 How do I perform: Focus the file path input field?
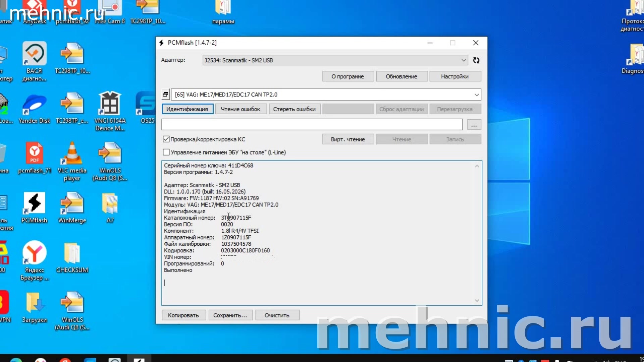pyautogui.click(x=312, y=125)
